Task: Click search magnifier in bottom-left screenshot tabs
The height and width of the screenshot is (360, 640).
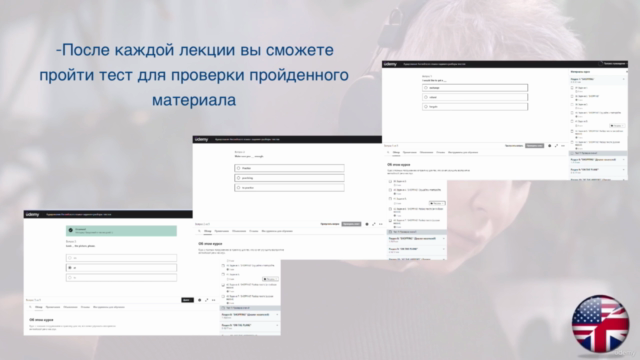Action: (31, 307)
